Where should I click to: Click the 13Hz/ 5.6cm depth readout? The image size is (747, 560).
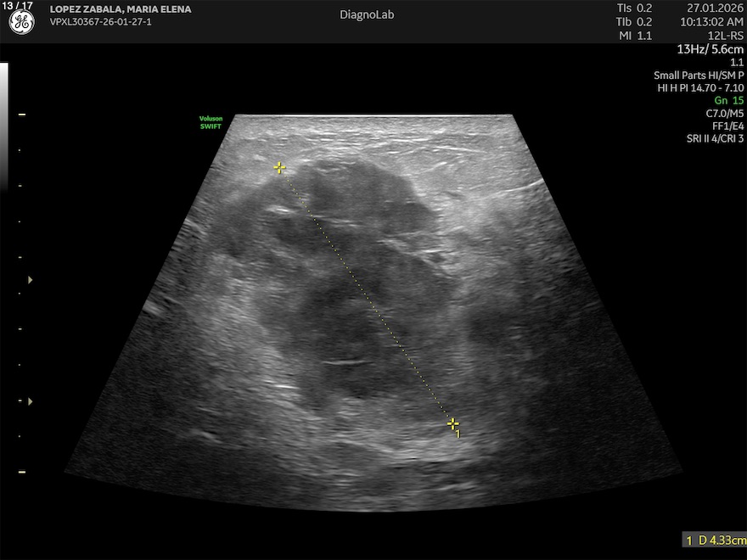tap(710, 48)
